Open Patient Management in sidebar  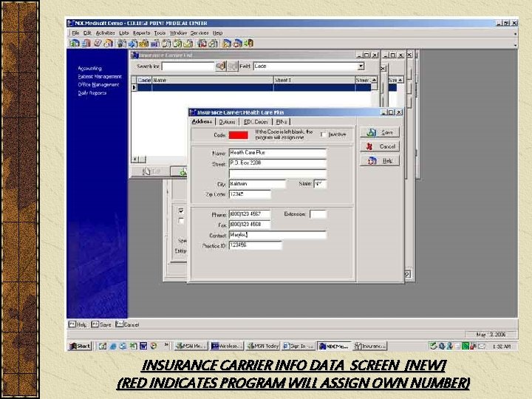click(100, 77)
